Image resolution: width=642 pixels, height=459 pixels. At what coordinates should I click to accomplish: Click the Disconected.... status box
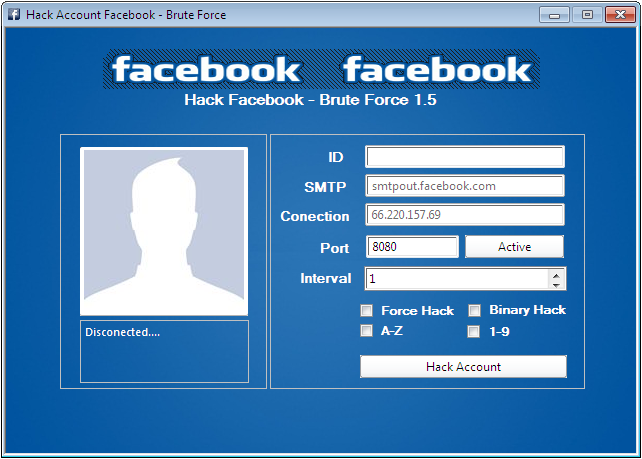click(x=164, y=351)
